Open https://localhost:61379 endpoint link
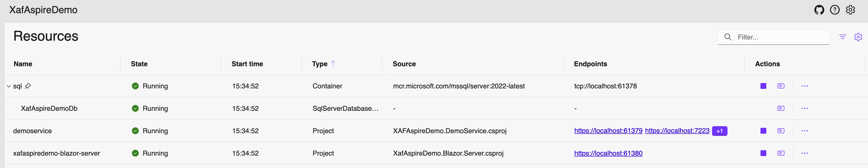This screenshot has width=868, height=168. click(x=608, y=131)
